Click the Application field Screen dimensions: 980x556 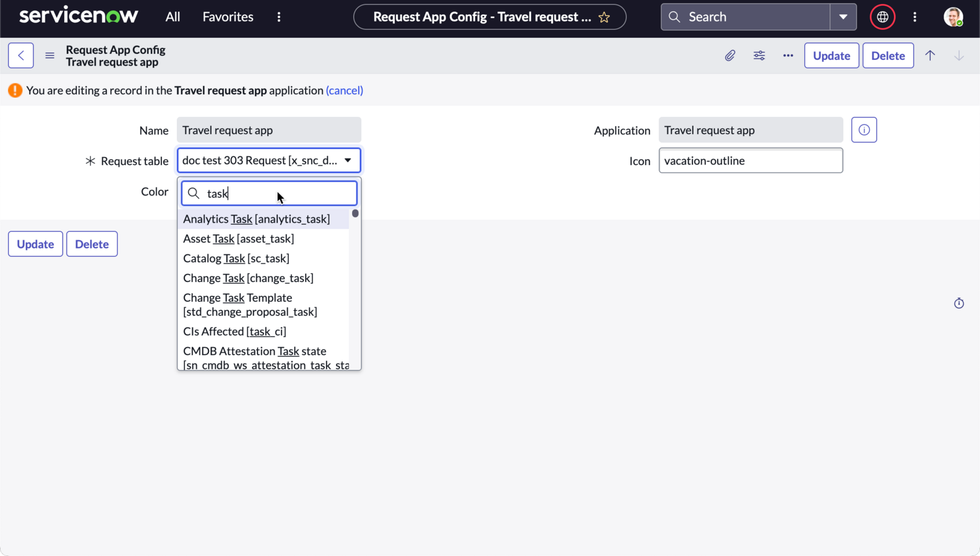tap(750, 130)
